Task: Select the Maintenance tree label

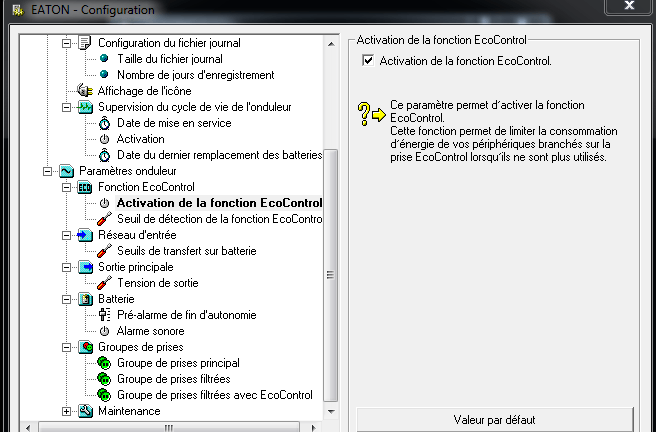Action: [129, 411]
